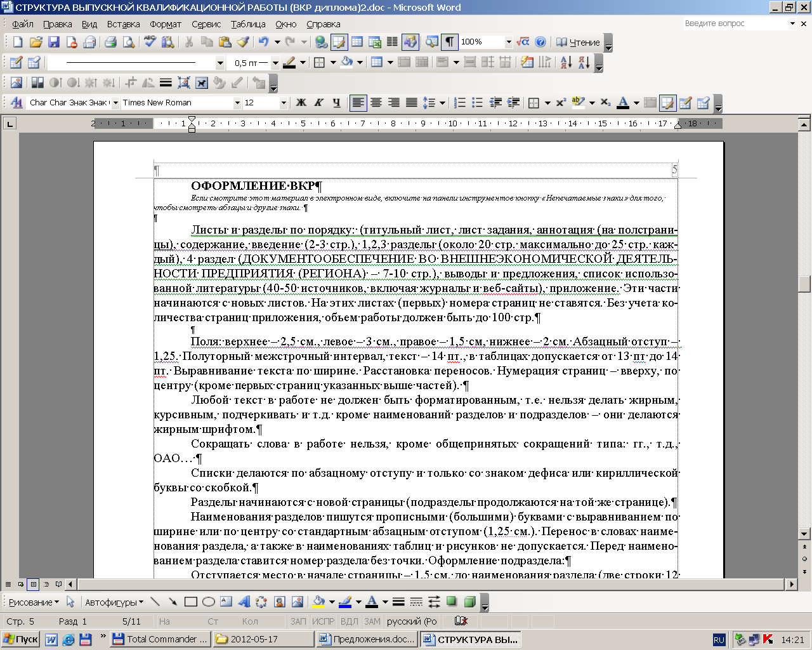The image size is (812, 650).
Task: Save the document with the floppy icon
Action: click(54, 43)
